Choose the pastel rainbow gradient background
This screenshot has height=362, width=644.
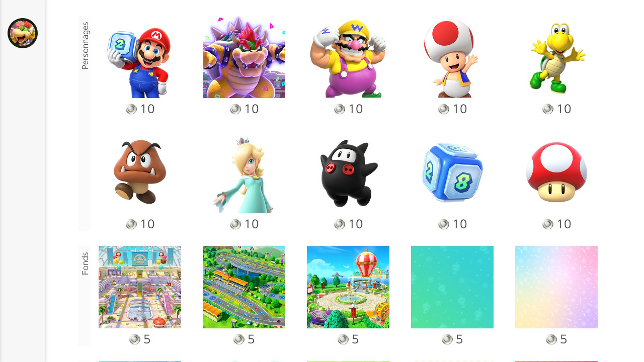pyautogui.click(x=556, y=287)
